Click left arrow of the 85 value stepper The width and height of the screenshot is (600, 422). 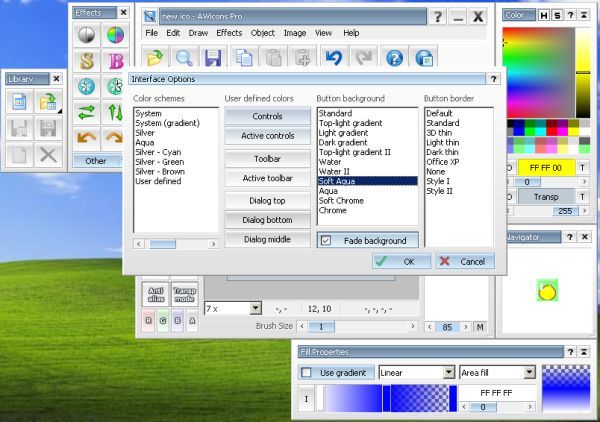430,327
